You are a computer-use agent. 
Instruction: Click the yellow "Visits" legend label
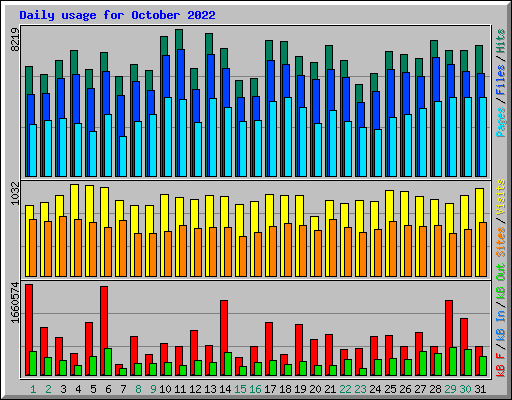(x=500, y=197)
